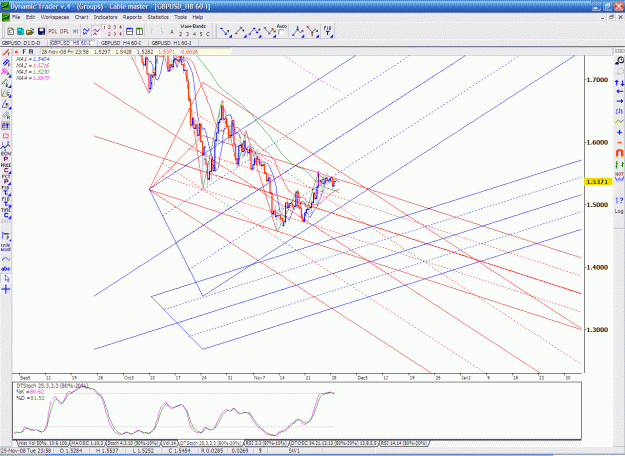
Task: Click the MA1 = 1.5404 legend text
Action: coord(33,59)
